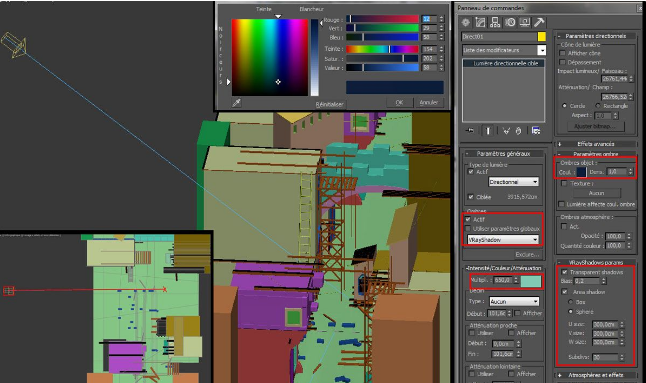Collapse Paramètres directionnels rollout
The width and height of the screenshot is (646, 383).
click(x=595, y=36)
